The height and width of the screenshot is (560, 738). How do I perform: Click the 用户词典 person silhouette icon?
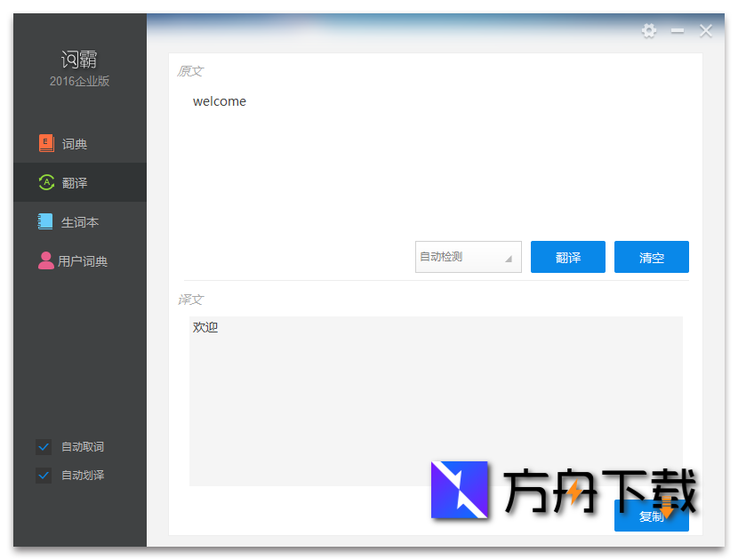point(46,260)
